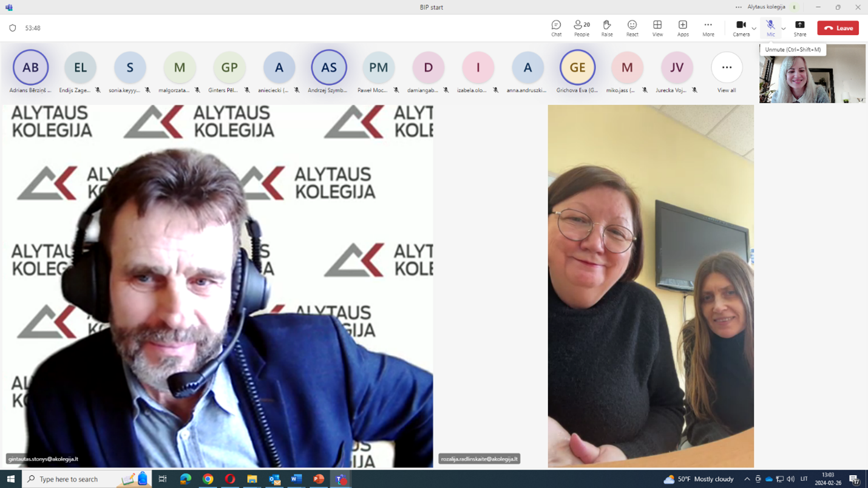Open the weather widget showing 50°F

point(698,479)
